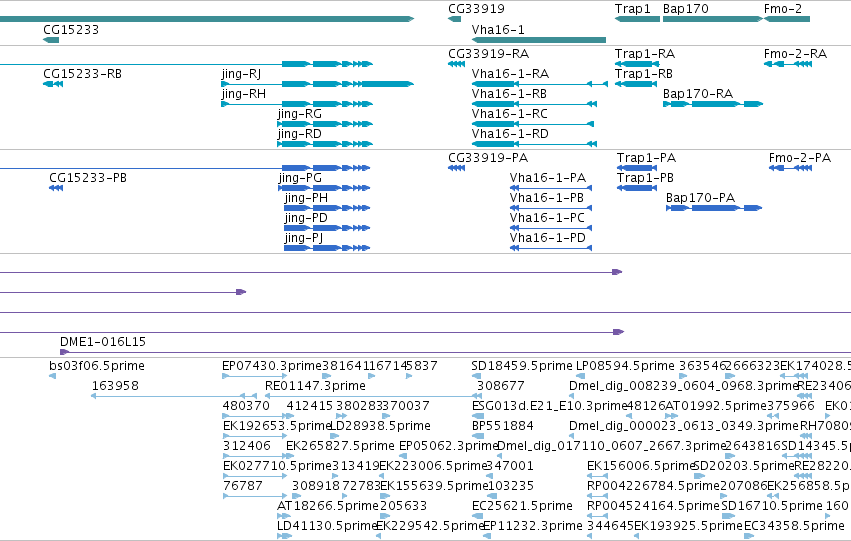
Task: Click the EK156006.5prime EST label
Action: coord(641,467)
